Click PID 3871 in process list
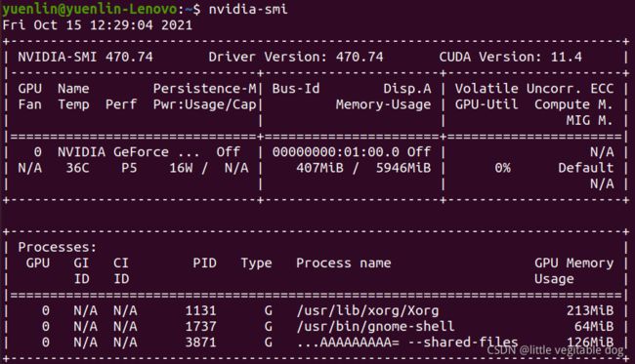This screenshot has width=635, height=364. [x=200, y=343]
